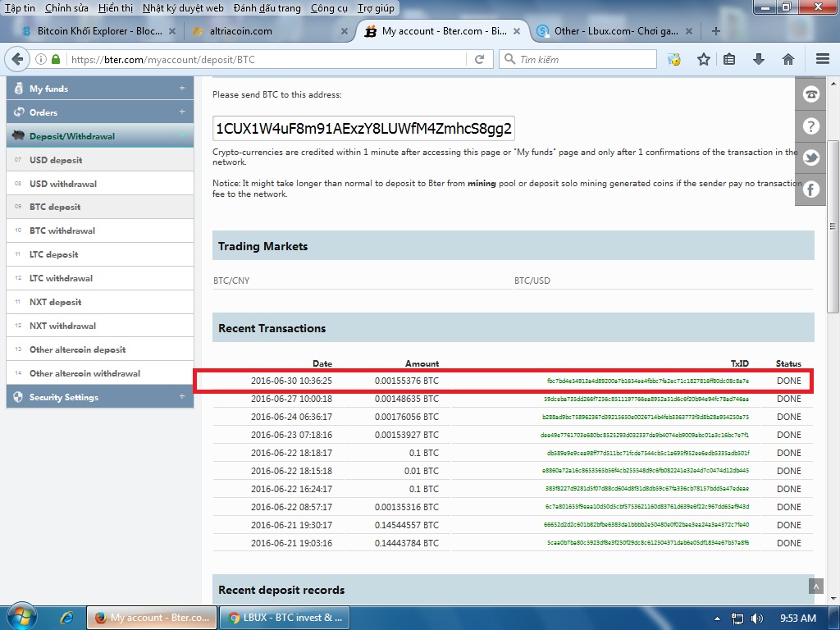This screenshot has height=630, width=840.
Task: Click the page vertical scrollbar thumb
Action: [833, 227]
